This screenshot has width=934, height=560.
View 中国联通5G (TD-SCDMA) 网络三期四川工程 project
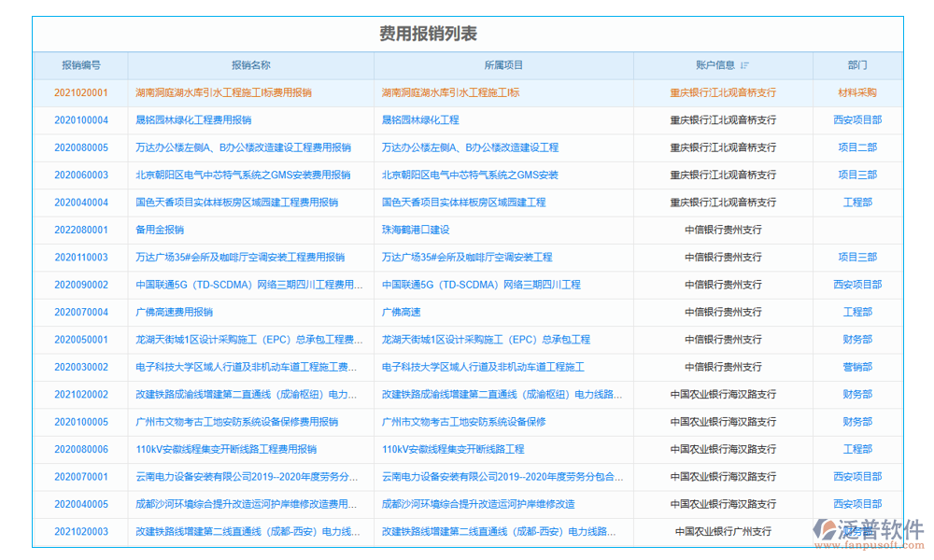coord(483,285)
